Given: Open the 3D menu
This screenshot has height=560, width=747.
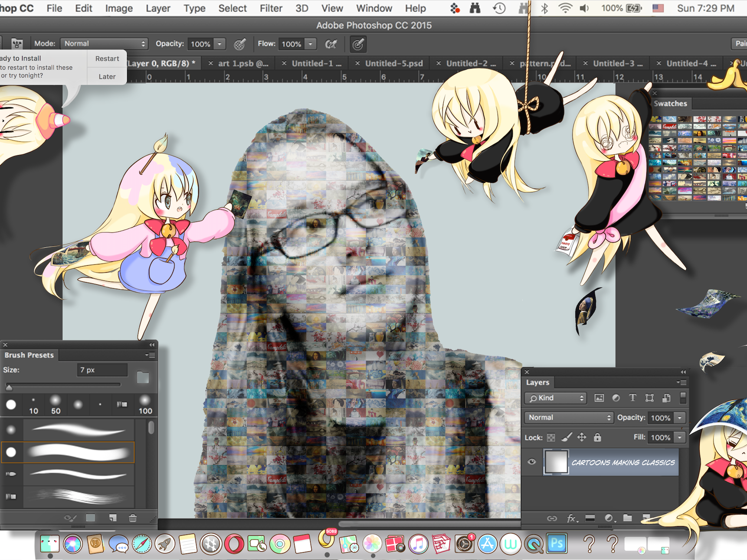Looking at the screenshot, I should 302,8.
